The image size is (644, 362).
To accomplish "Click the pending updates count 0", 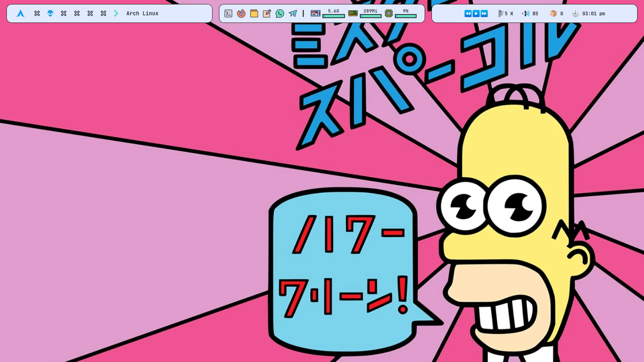I will pyautogui.click(x=562, y=14).
